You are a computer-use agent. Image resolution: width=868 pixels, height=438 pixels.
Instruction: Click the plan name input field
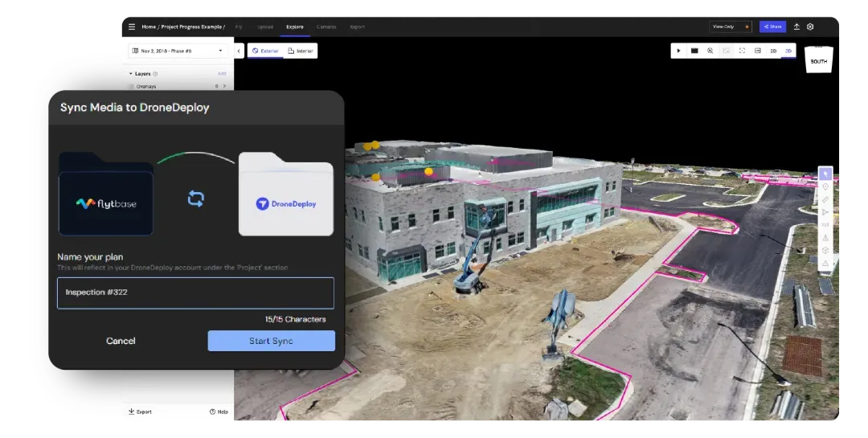pos(195,293)
